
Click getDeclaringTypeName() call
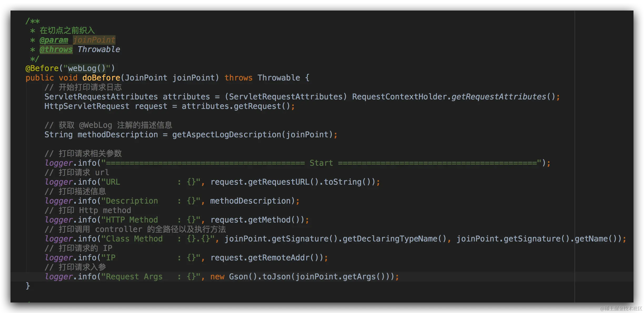pyautogui.click(x=395, y=239)
